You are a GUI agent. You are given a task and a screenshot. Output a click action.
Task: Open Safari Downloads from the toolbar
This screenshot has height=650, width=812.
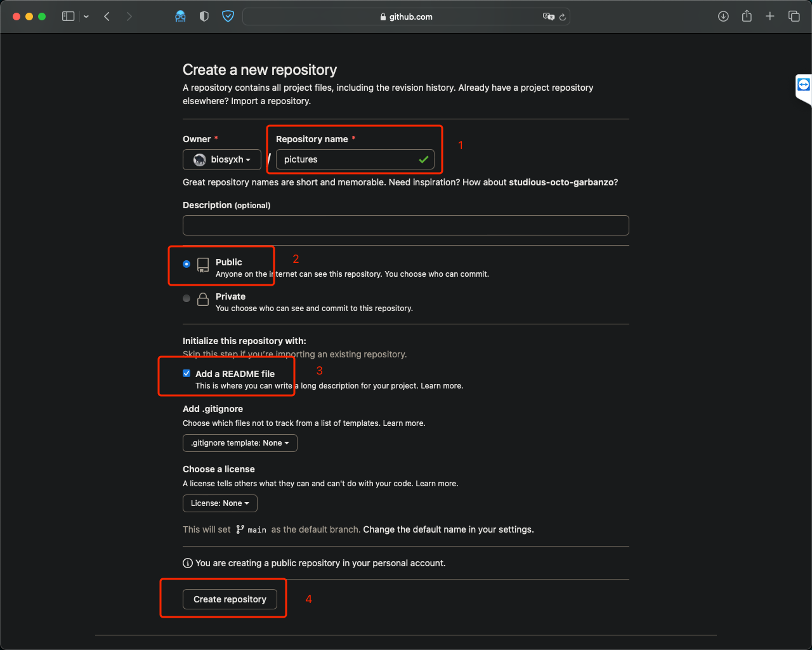723,16
